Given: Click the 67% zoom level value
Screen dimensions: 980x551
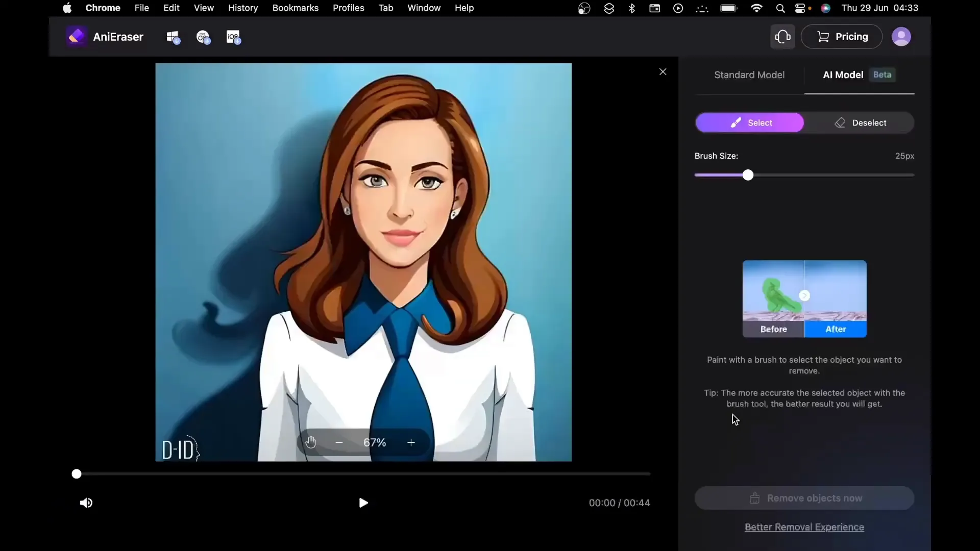Looking at the screenshot, I should pos(375,442).
